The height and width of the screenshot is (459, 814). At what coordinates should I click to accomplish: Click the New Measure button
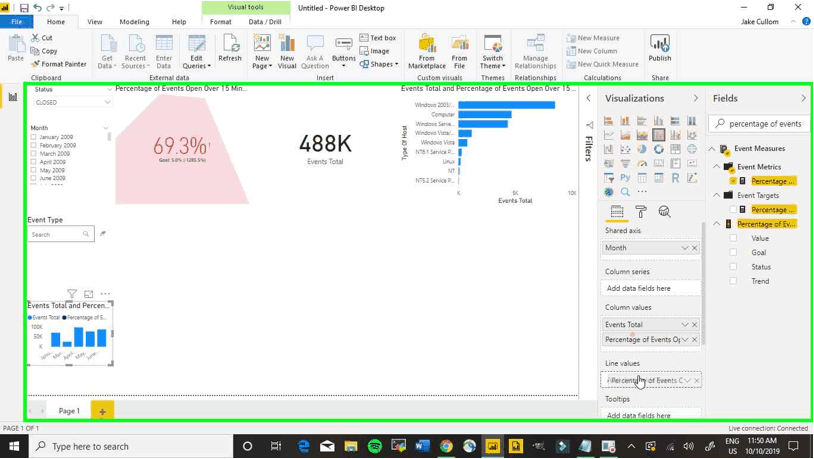[593, 38]
